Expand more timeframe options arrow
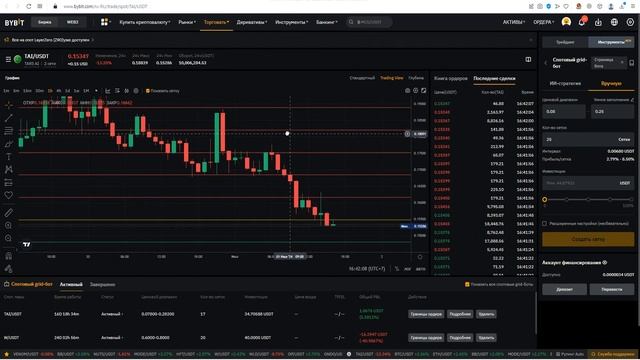Screen dimensions: 640x360 (x=96, y=91)
